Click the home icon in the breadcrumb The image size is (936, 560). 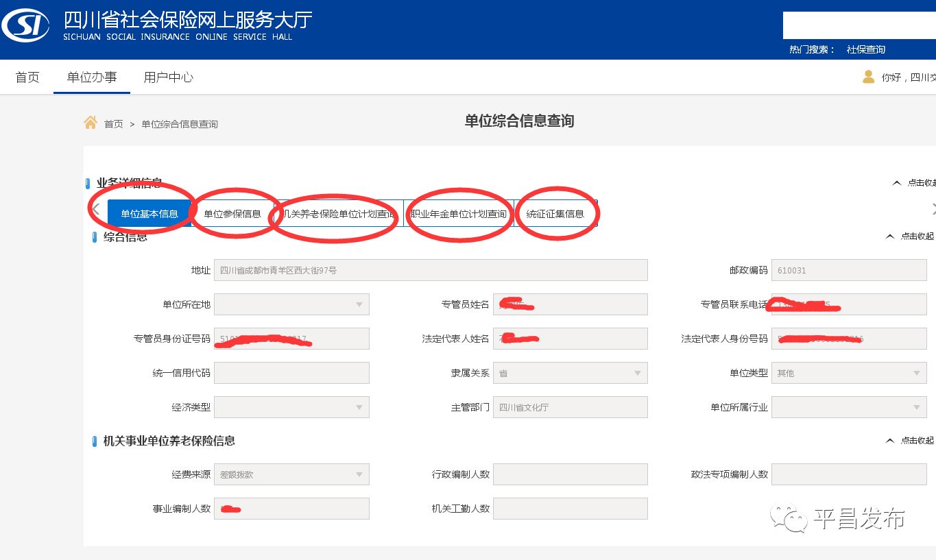91,122
